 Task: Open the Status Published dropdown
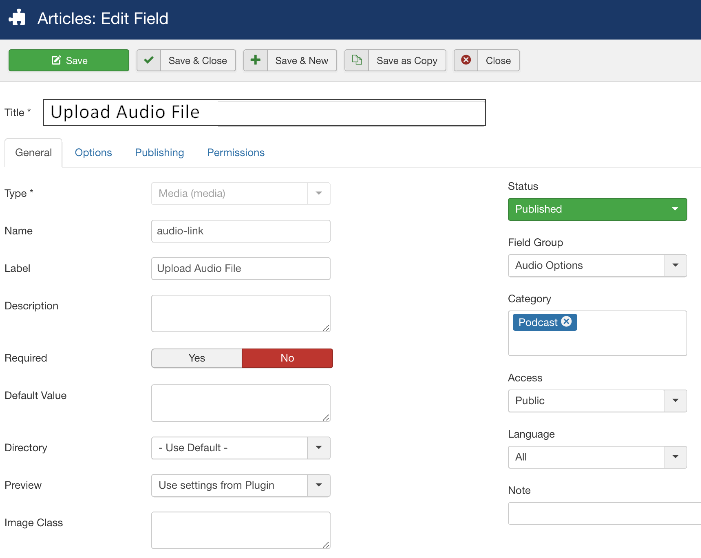[x=597, y=209]
